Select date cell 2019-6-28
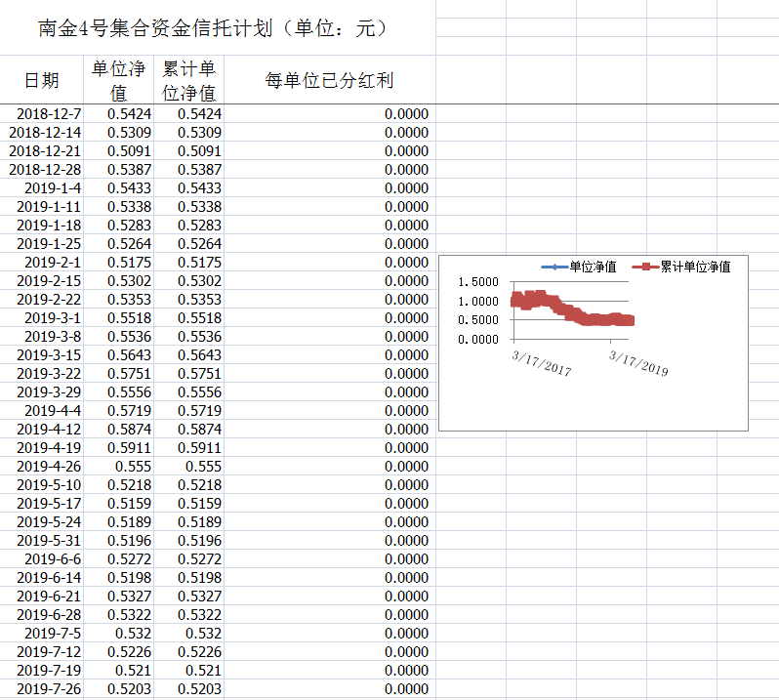Image resolution: width=779 pixels, height=700 pixels. click(42, 614)
